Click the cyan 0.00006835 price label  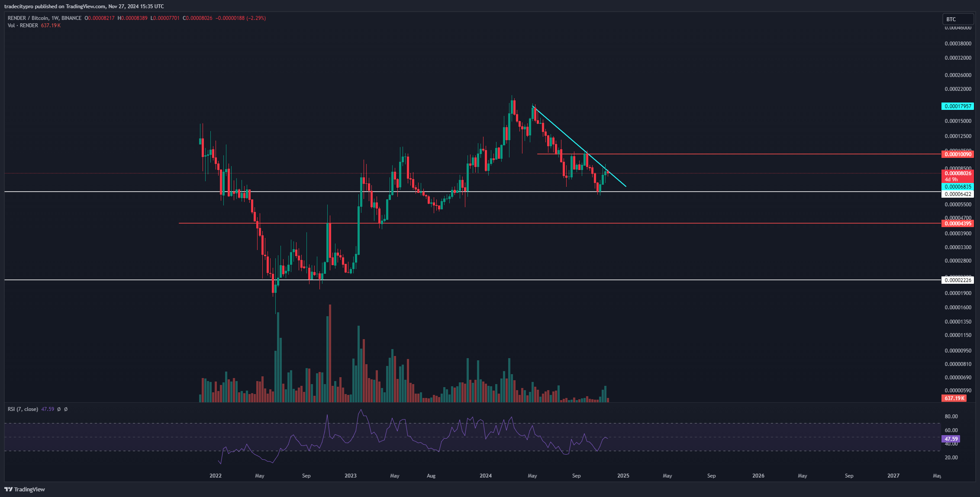(x=957, y=187)
